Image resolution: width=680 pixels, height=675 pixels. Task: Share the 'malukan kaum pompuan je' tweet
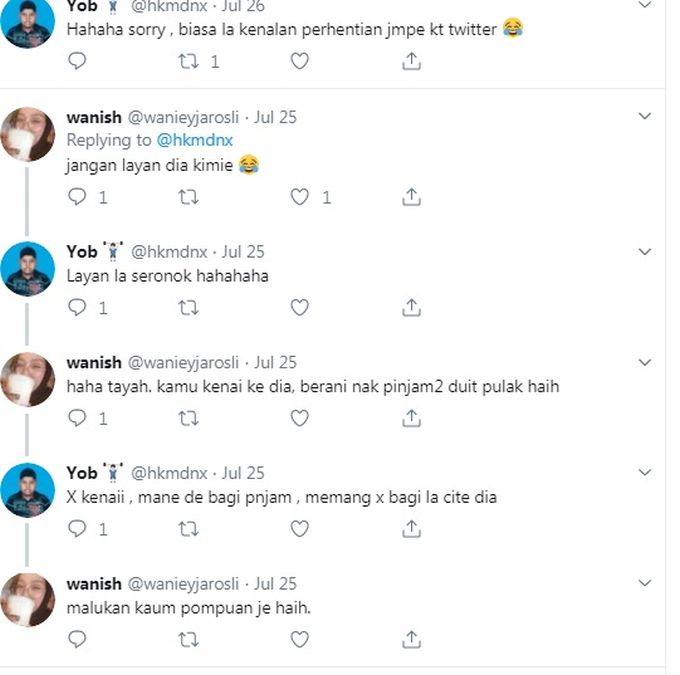pos(410,639)
